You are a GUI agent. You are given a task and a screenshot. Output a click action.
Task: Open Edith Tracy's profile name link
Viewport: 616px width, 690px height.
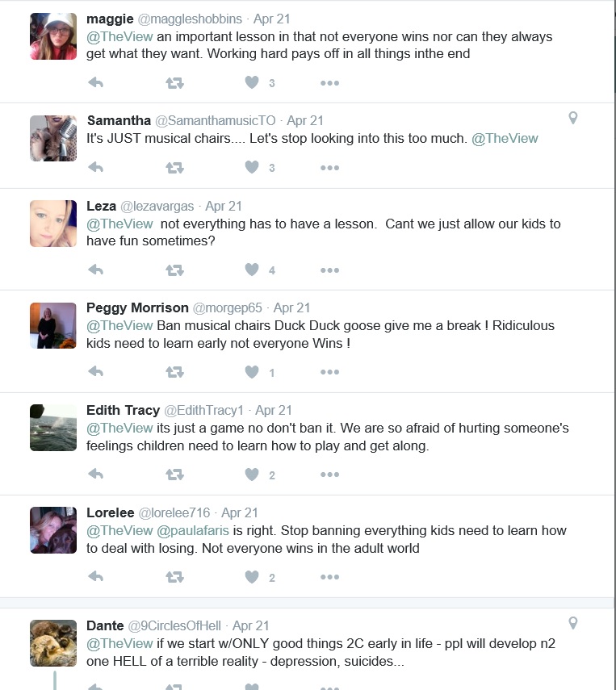[123, 410]
